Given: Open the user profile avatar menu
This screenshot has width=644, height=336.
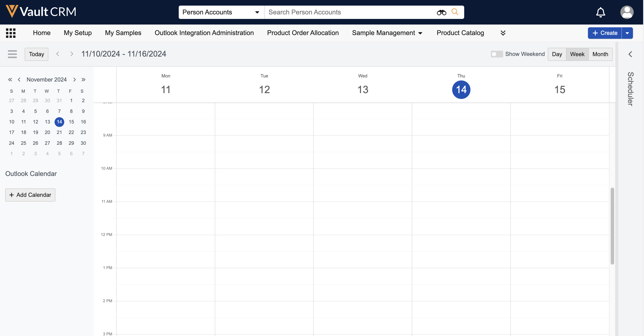Looking at the screenshot, I should tap(627, 12).
